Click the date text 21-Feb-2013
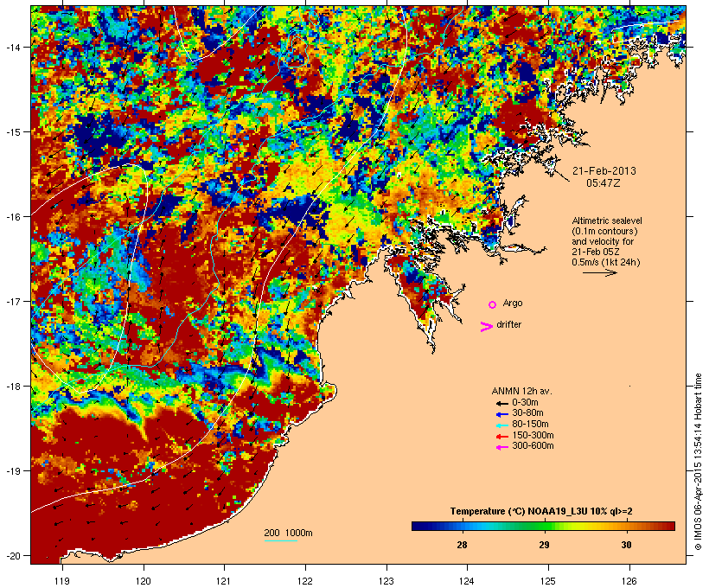The image size is (709, 588). click(x=604, y=171)
